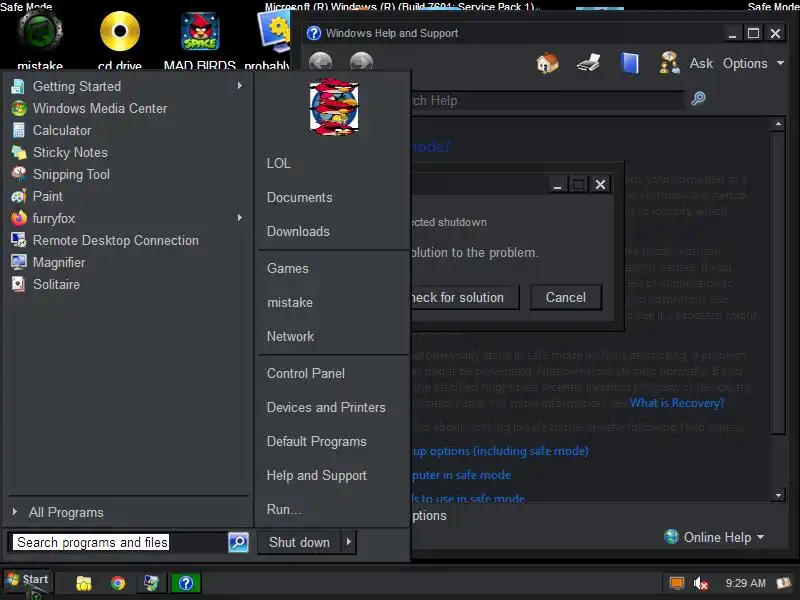Open cd drive desktop icon
Screen dimensions: 800x600
[x=120, y=38]
